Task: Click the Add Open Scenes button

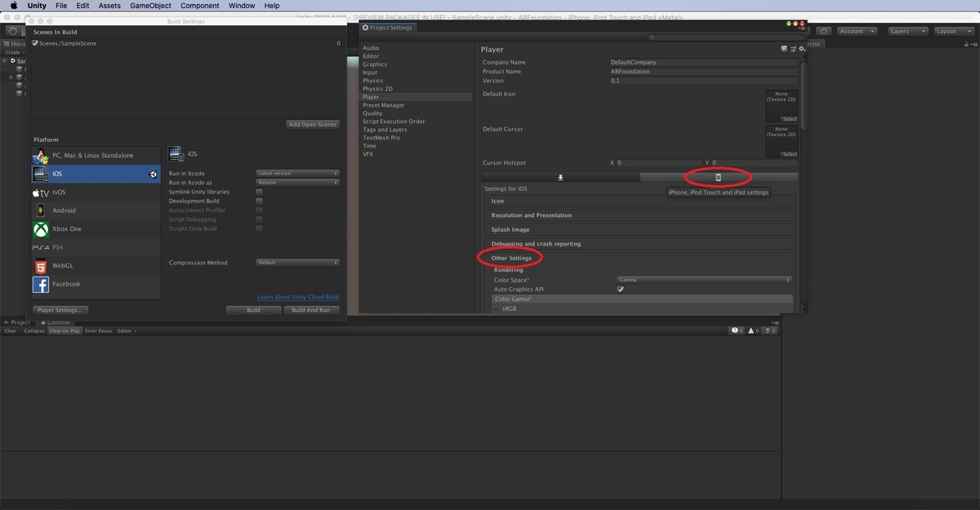Action: point(313,124)
